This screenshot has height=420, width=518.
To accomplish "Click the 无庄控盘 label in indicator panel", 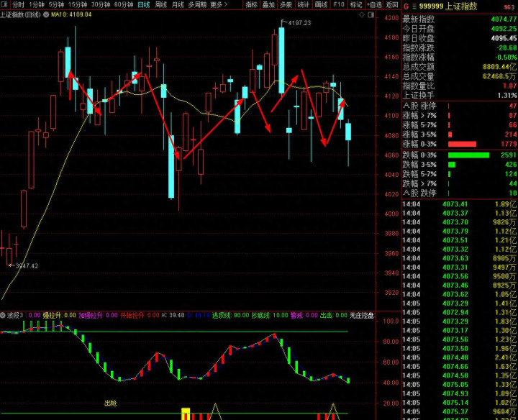I will point(362,315).
